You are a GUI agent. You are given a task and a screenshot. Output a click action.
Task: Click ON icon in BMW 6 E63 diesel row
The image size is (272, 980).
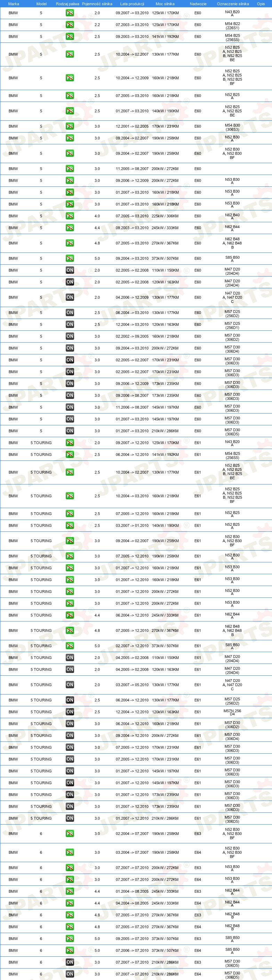click(70, 962)
